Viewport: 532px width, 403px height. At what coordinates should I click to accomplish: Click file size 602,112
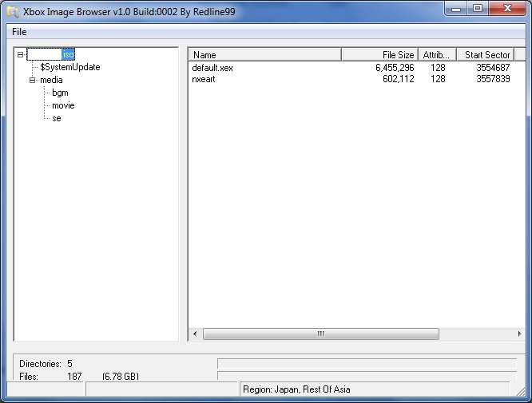[x=399, y=79]
